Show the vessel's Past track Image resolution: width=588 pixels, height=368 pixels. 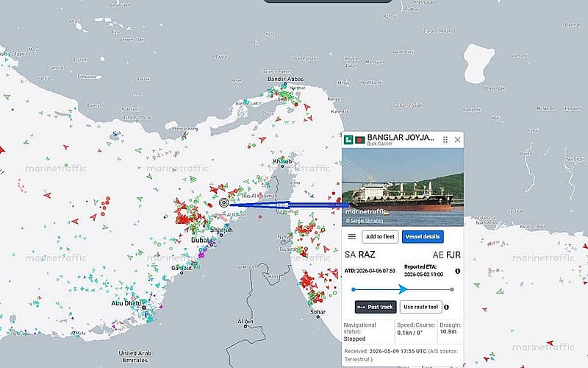click(376, 307)
